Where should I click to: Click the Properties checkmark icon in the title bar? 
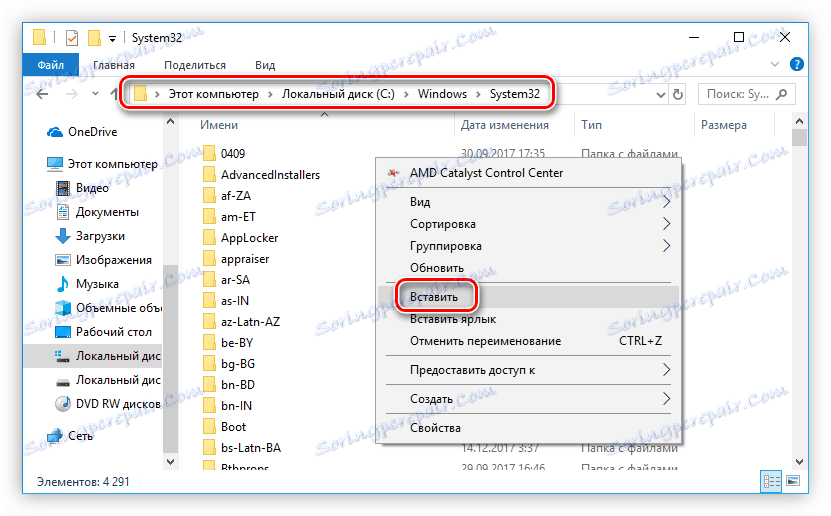point(72,38)
